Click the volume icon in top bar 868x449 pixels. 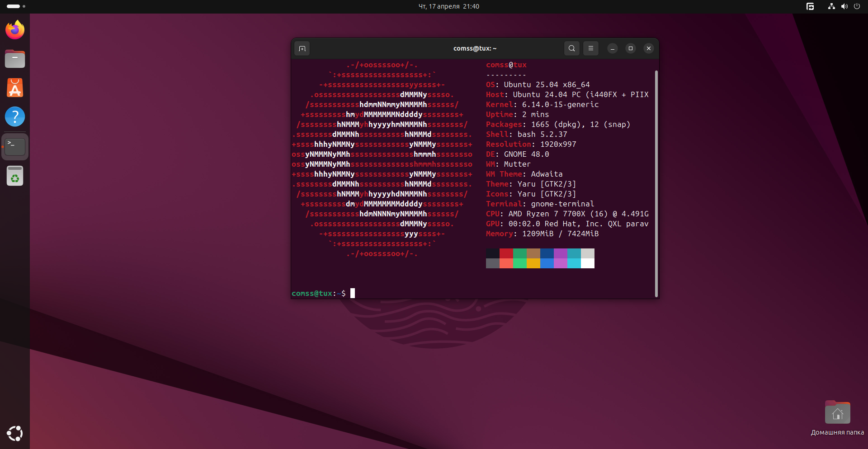click(844, 6)
